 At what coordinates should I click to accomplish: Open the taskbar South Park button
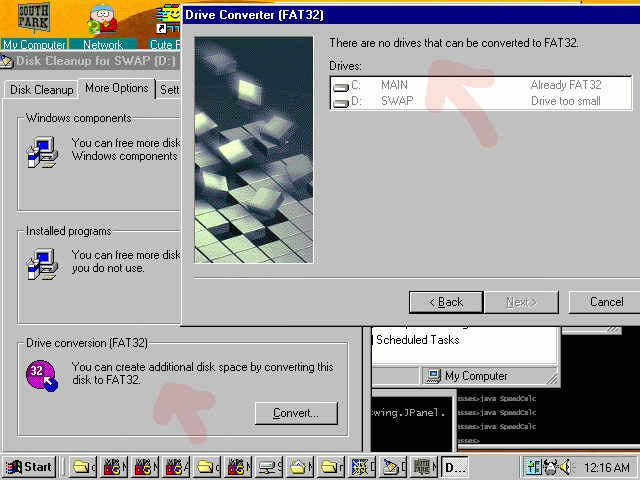[425, 467]
